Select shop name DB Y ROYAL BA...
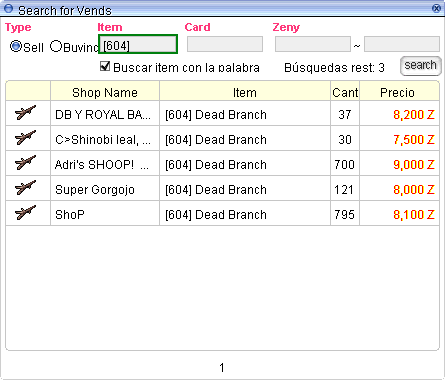This screenshot has height=380, width=445. (103, 115)
